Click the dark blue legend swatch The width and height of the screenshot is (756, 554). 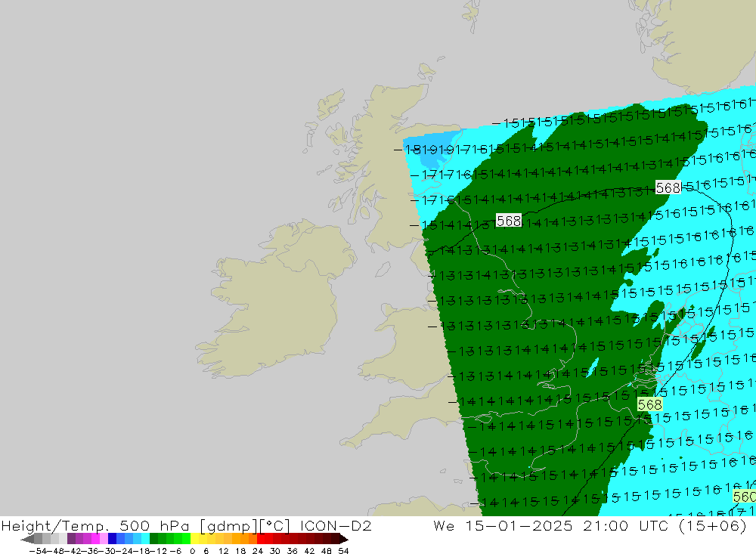(x=112, y=539)
